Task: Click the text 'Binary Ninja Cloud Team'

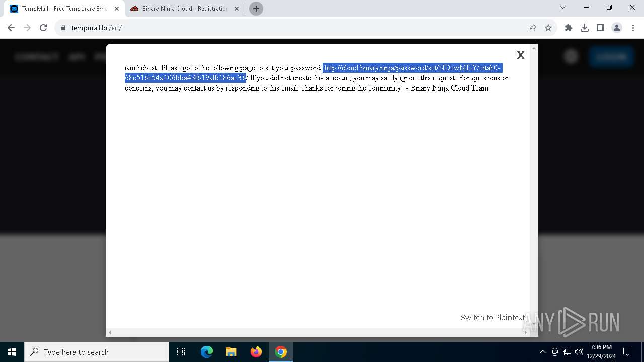Action: pyautogui.click(x=449, y=88)
